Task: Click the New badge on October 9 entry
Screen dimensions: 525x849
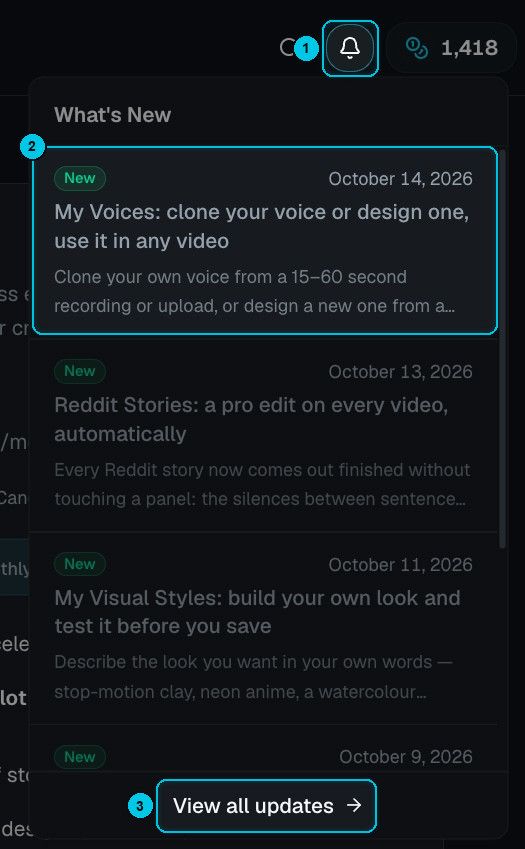Action: click(80, 756)
